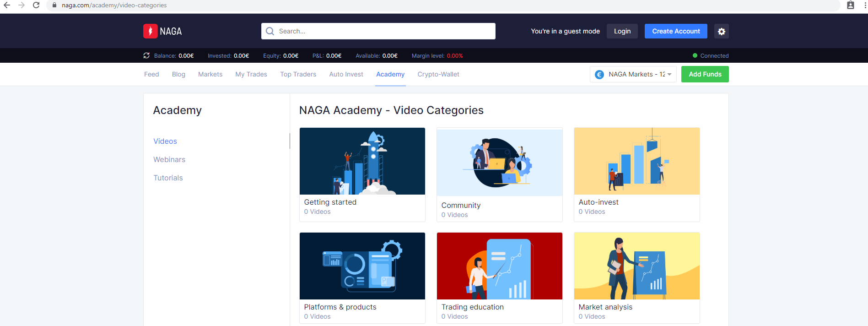
Task: Click the euro currency icon in account selector
Action: [x=599, y=74]
